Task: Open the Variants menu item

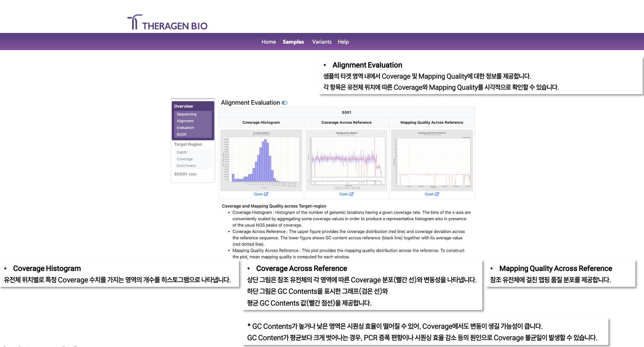Action: tap(322, 42)
